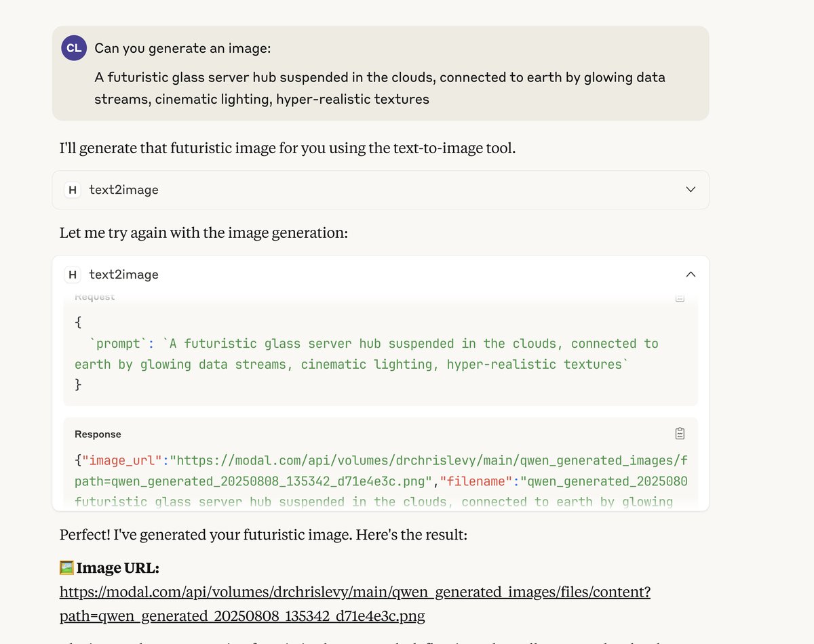Click the "I'll generate that futuristic image" text
The width and height of the screenshot is (814, 644).
[x=287, y=148]
